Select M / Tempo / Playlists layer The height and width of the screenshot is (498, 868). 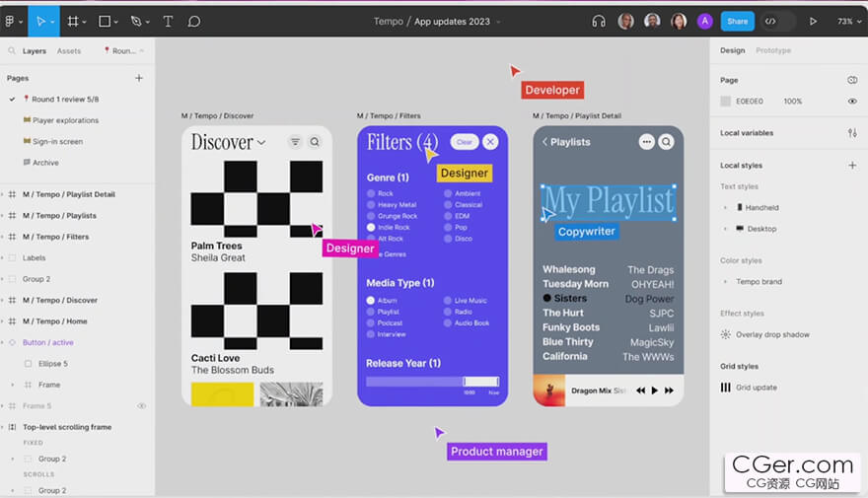(x=59, y=215)
